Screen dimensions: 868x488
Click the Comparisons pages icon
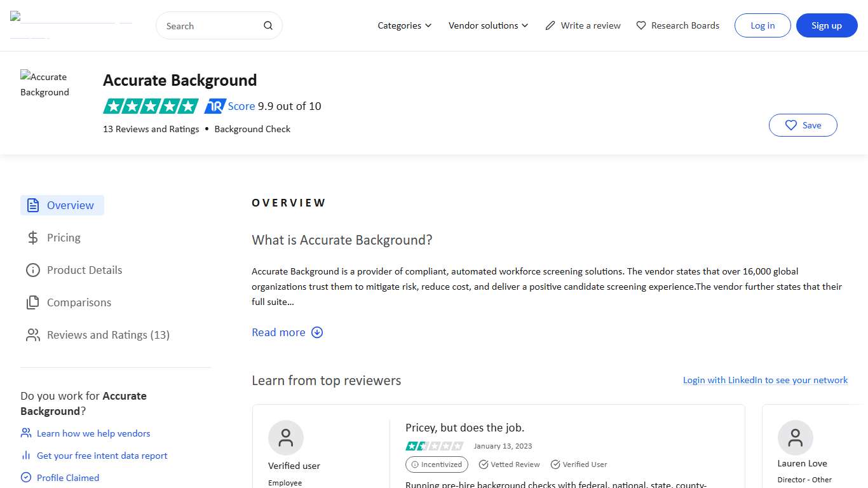pyautogui.click(x=32, y=302)
